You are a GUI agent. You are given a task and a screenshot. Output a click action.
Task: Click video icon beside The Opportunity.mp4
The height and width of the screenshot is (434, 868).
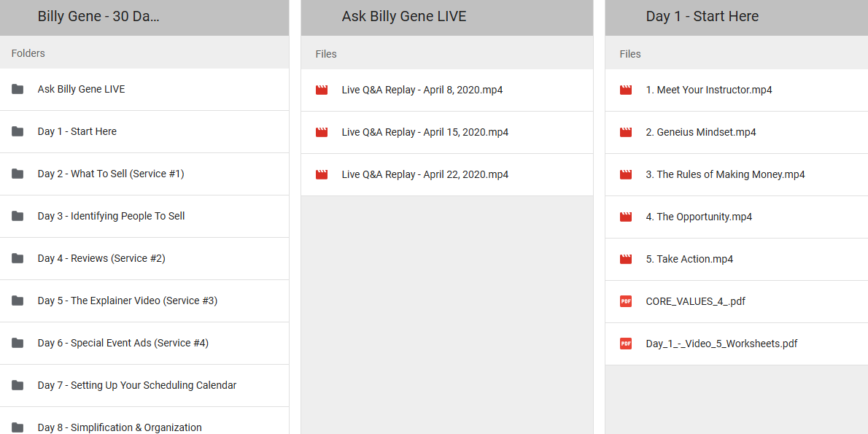click(x=626, y=217)
